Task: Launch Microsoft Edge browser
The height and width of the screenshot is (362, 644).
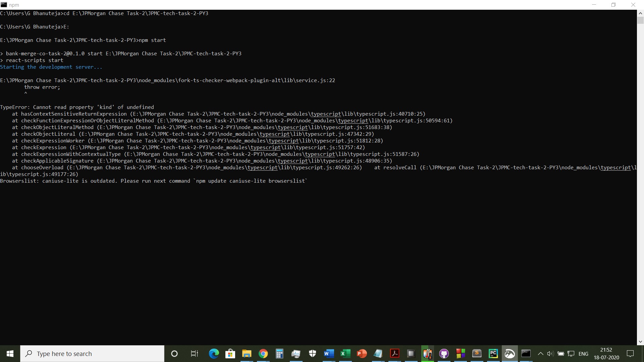Action: point(213,354)
